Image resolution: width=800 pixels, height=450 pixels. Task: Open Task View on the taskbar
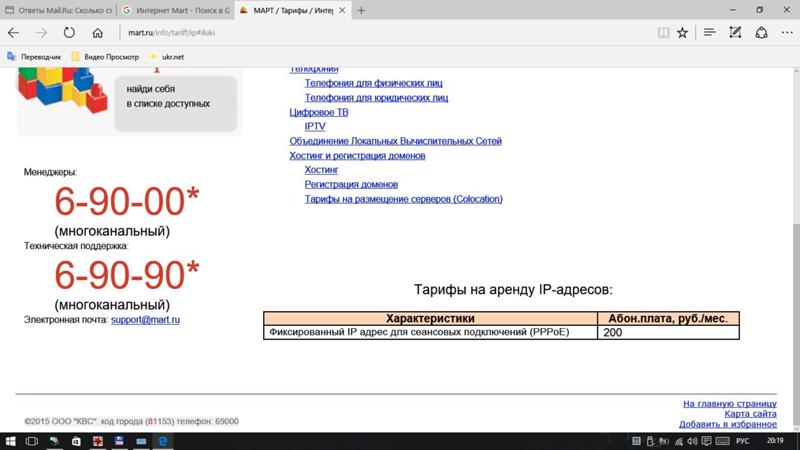tap(32, 441)
